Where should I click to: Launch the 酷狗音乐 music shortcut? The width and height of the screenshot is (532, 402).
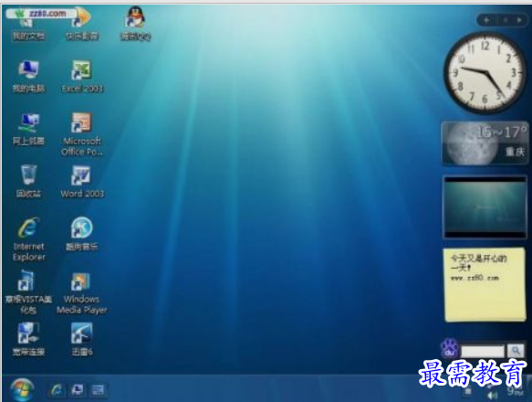click(x=82, y=234)
